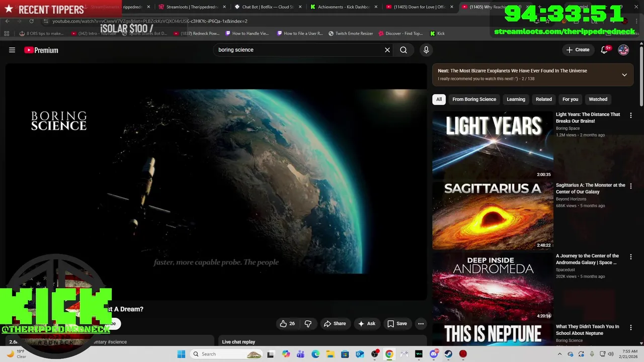Open the YouTube guide hamburger menu
The width and height of the screenshot is (644, 362).
12,50
